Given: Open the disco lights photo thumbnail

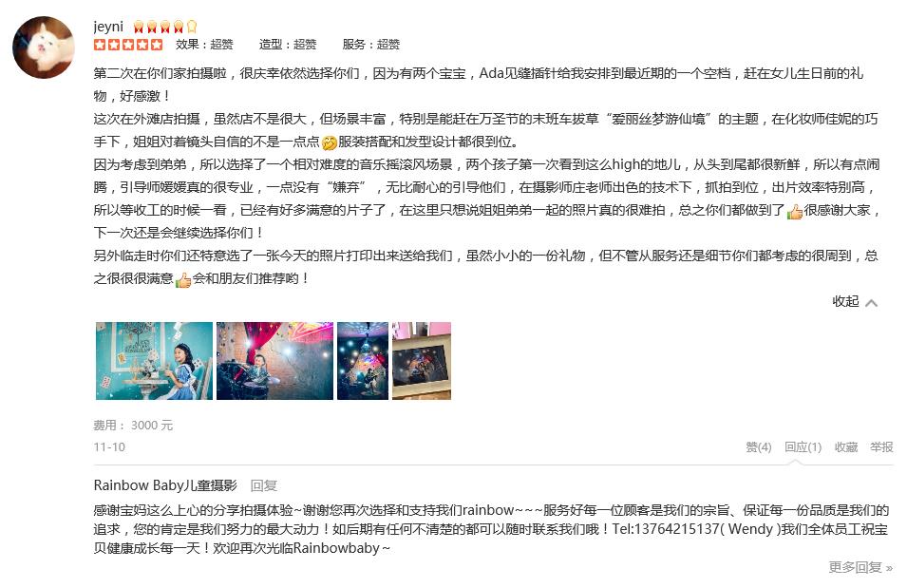Looking at the screenshot, I should point(363,361).
